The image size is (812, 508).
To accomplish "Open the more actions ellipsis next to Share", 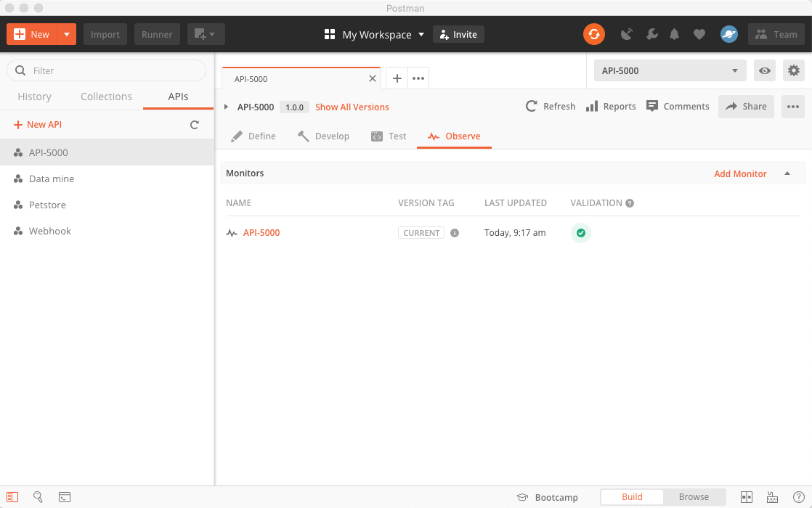I will pyautogui.click(x=793, y=107).
